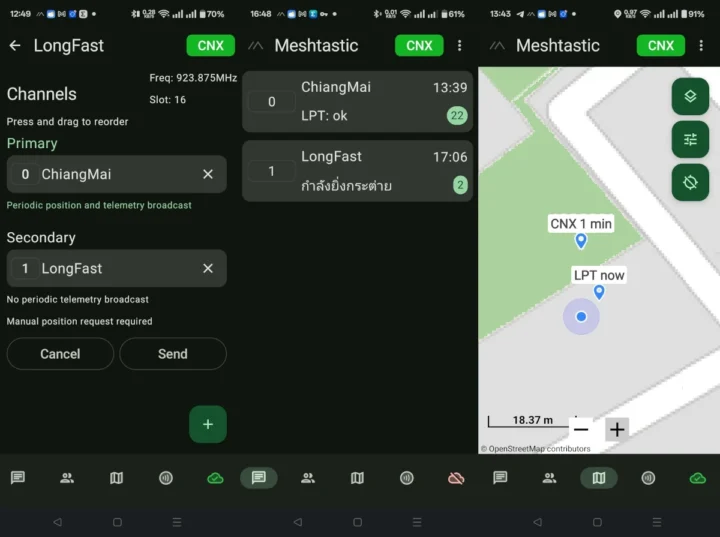The height and width of the screenshot is (537, 720).
Task: Tap green cloud connection icon in channels screen
Action: [x=215, y=478]
